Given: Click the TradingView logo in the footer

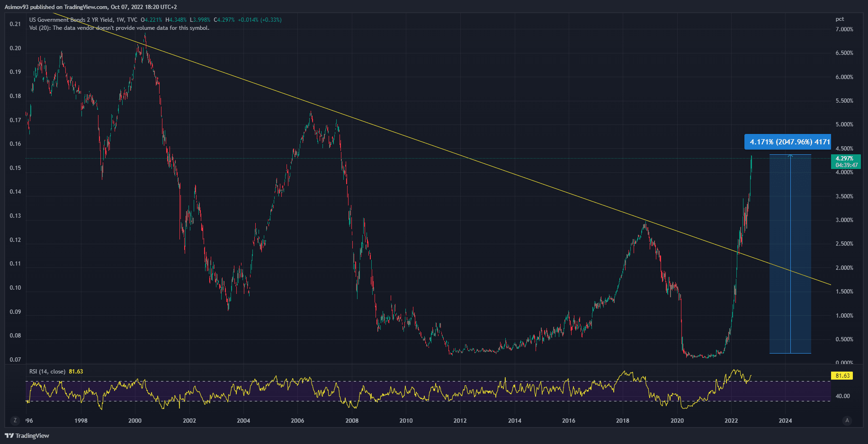Looking at the screenshot, I should pyautogui.click(x=27, y=435).
